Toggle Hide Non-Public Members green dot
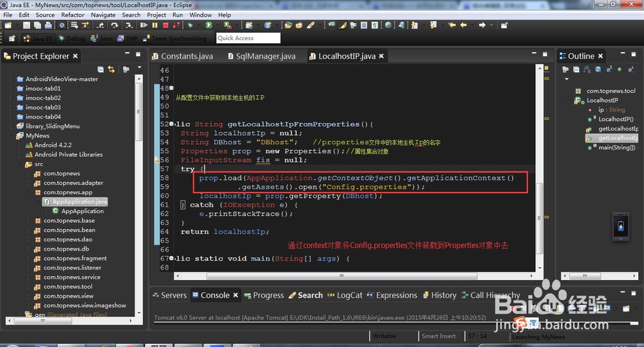The width and height of the screenshot is (644, 347). [620, 70]
